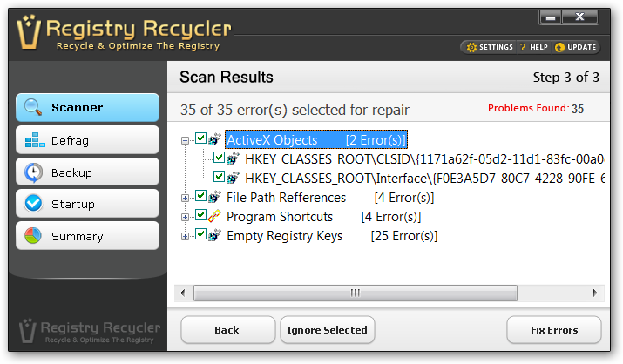Open the Startup section
The height and width of the screenshot is (364, 623).
87,204
